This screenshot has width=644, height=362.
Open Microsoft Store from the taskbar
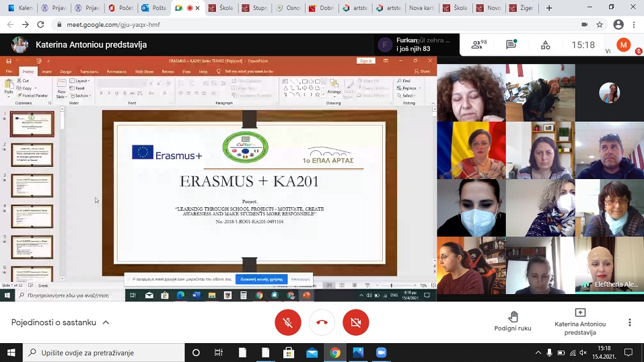289,353
